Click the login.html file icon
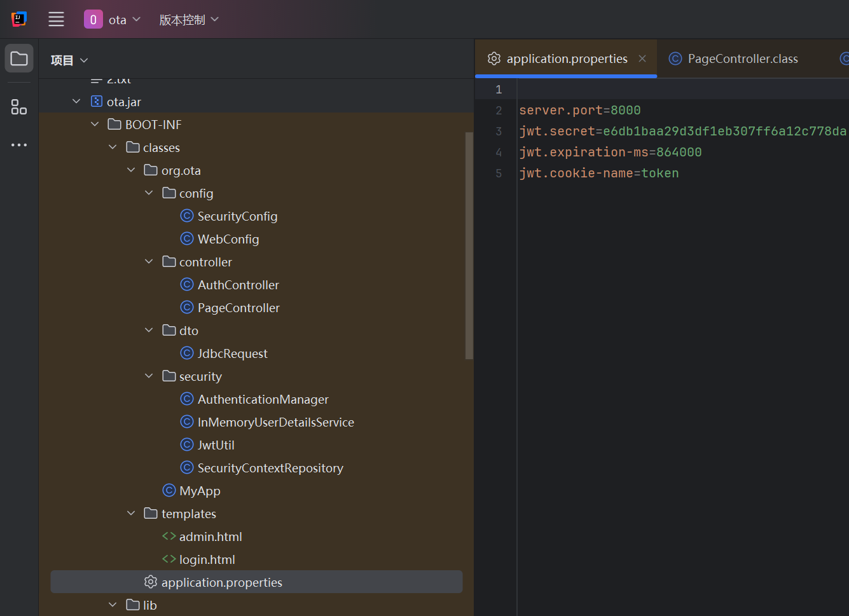 (169, 559)
